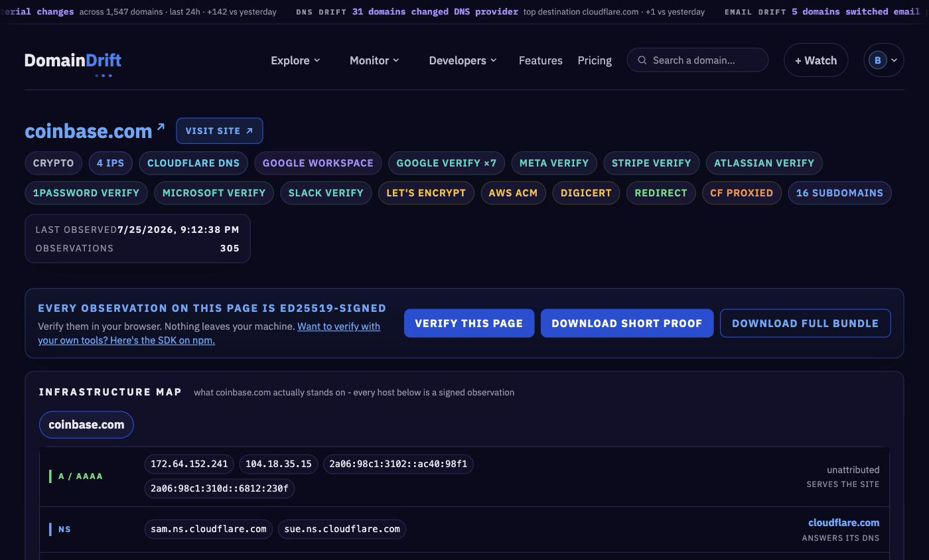Click the observations count 305
Viewport: 929px width, 560px height.
230,248
